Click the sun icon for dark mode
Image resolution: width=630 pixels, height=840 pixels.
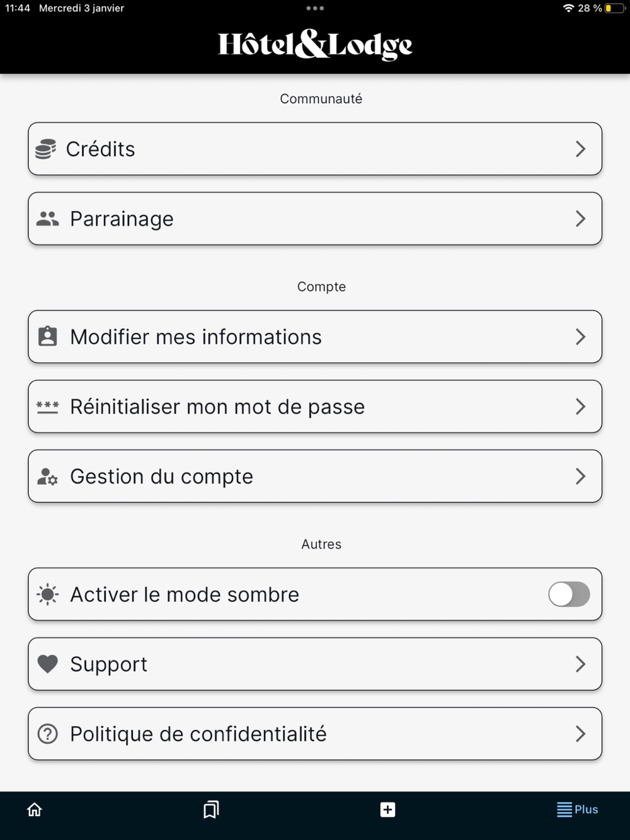pyautogui.click(x=48, y=594)
